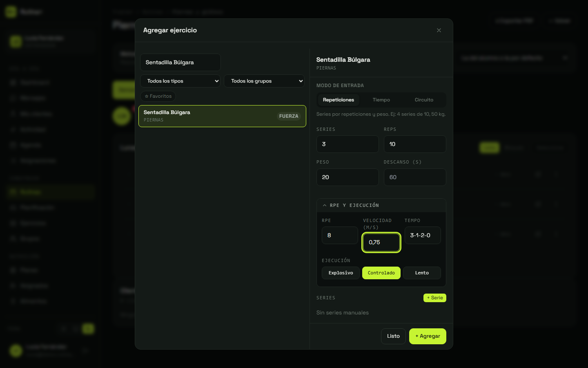Switch to the Tiempo input mode
This screenshot has height=368, width=588.
tap(381, 100)
